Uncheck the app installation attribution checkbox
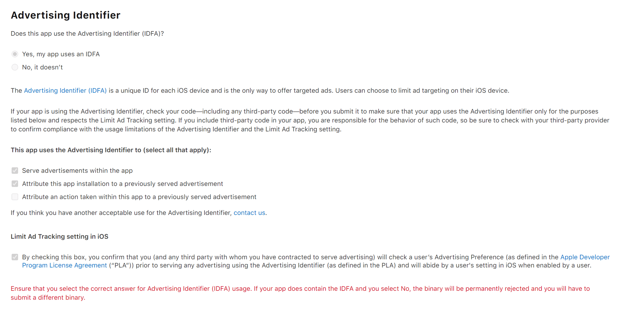This screenshot has width=644, height=322. tap(15, 184)
